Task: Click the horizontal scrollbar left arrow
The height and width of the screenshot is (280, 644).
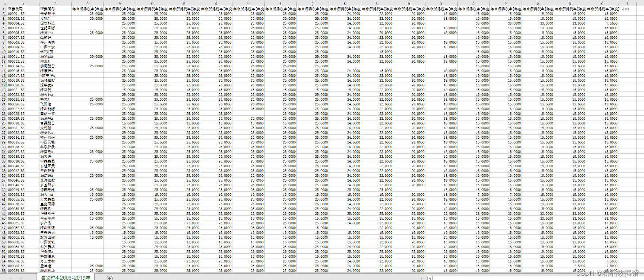Action: [x=430, y=278]
